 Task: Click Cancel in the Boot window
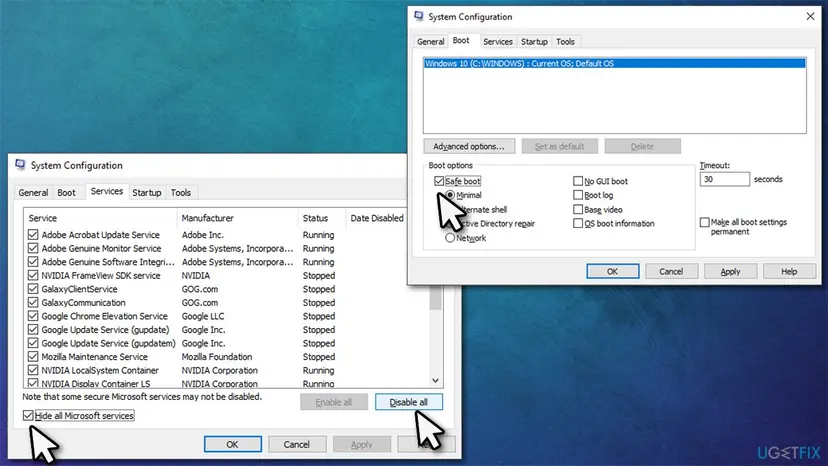click(671, 272)
